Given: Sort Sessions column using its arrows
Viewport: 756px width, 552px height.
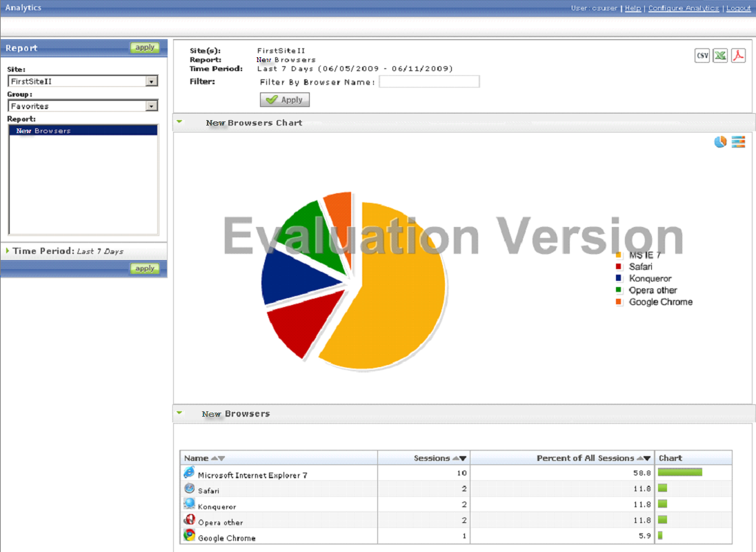Looking at the screenshot, I should pyautogui.click(x=459, y=458).
